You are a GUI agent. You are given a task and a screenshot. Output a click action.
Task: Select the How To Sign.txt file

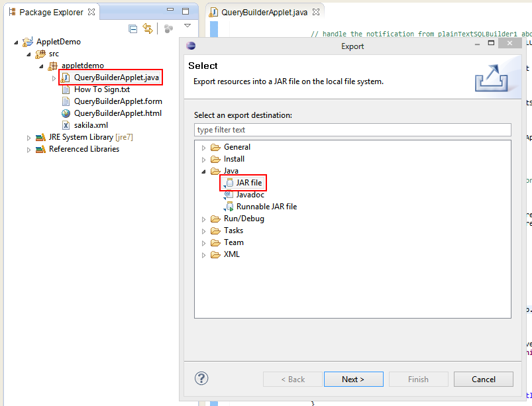[x=102, y=89]
